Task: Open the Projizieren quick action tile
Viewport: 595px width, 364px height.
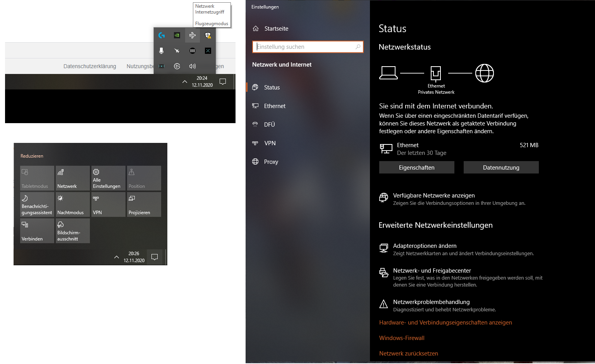Action: [144, 204]
